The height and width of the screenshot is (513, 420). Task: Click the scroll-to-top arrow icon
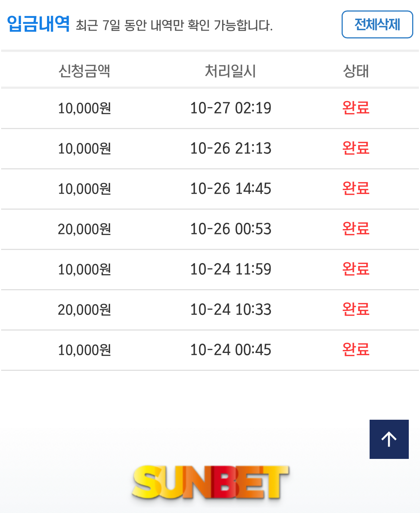pyautogui.click(x=389, y=439)
